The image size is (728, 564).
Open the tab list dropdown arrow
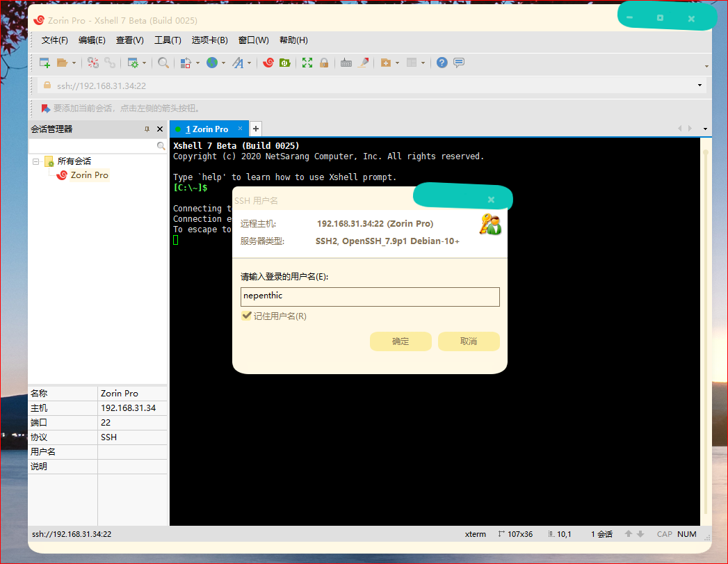705,129
